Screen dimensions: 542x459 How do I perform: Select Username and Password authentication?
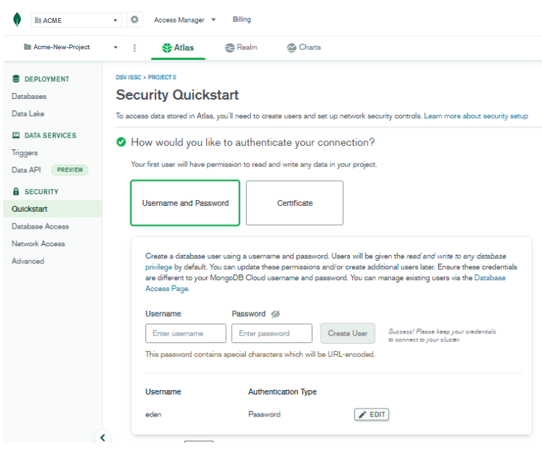pyautogui.click(x=185, y=203)
